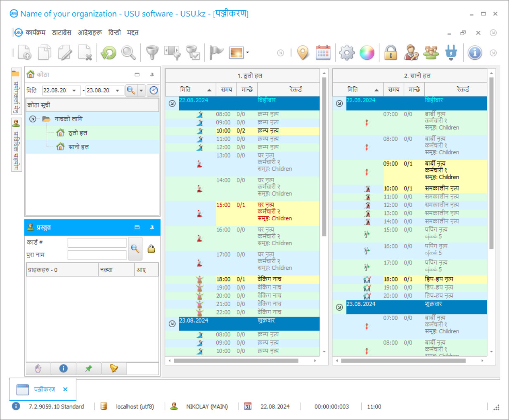Collapse the नाचको लागि tree folder
Image resolution: width=509 pixels, height=420 pixels.
33,119
